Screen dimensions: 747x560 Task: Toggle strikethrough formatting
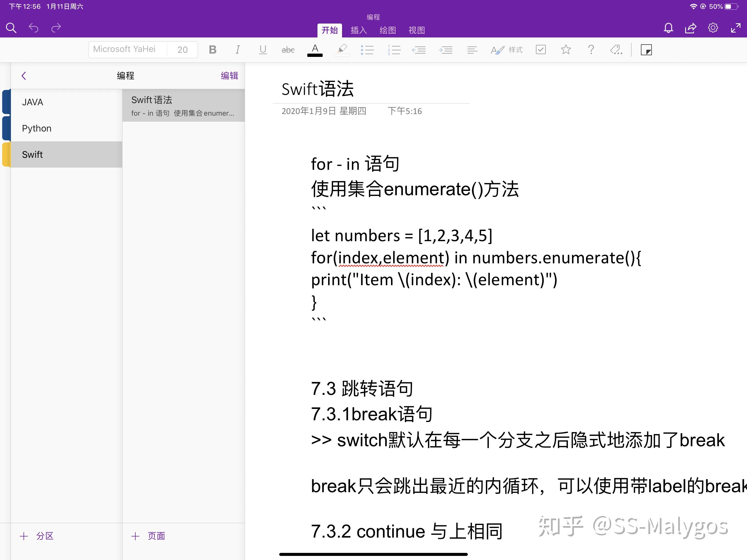(288, 50)
